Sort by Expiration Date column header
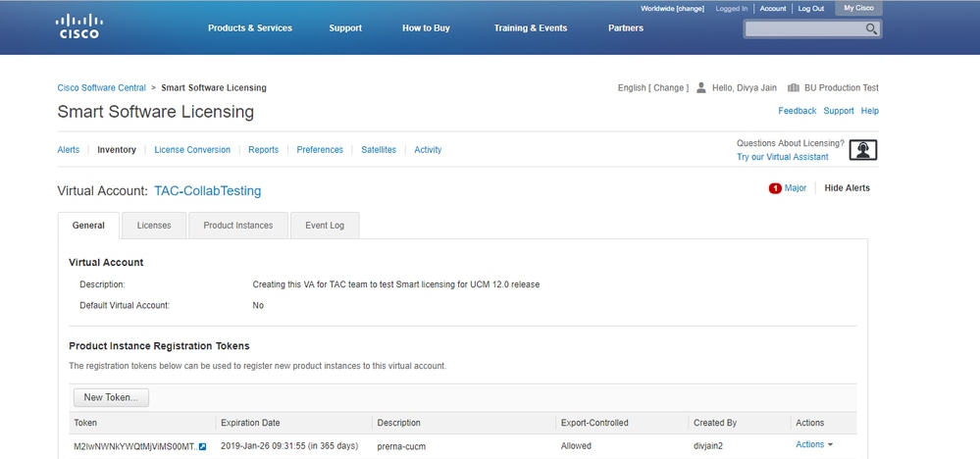 click(x=250, y=423)
